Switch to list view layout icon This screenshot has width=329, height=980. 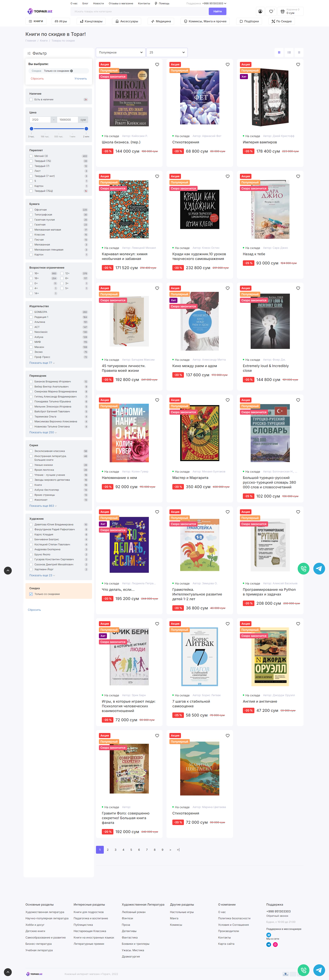[289, 52]
